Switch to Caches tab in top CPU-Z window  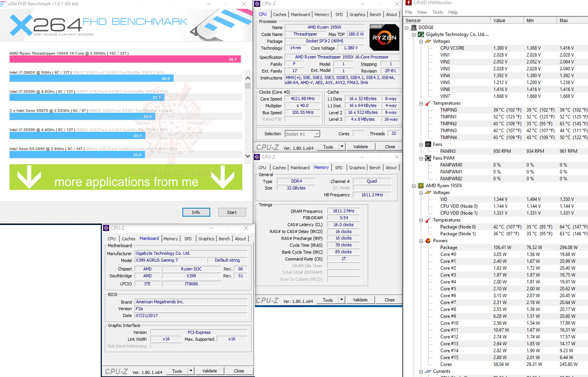280,15
